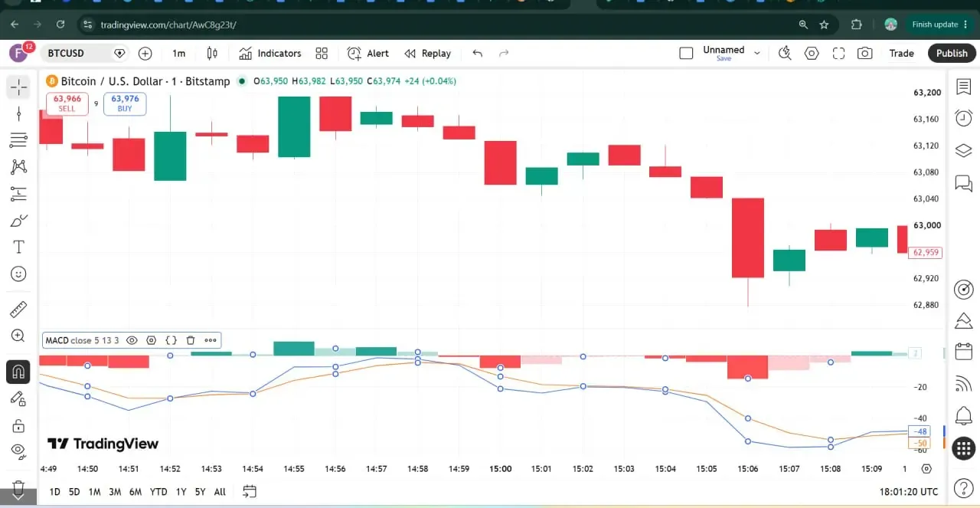Open the object tree layers panel

click(964, 150)
